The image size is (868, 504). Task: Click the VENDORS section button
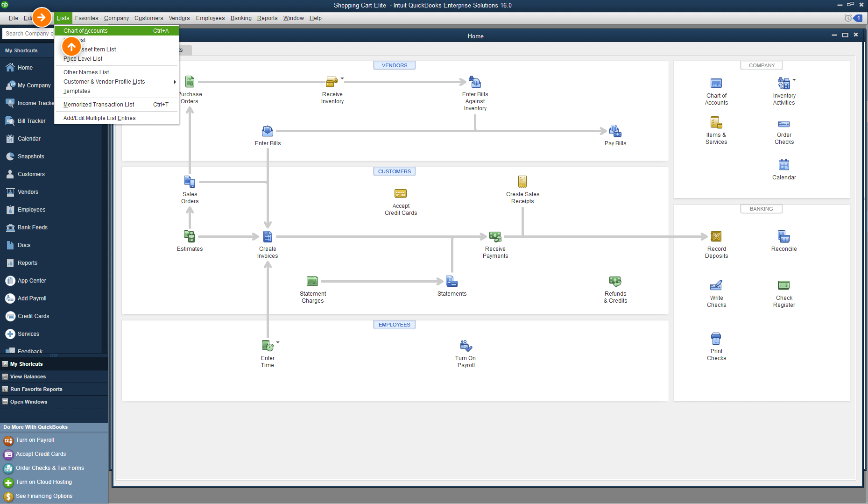(395, 65)
